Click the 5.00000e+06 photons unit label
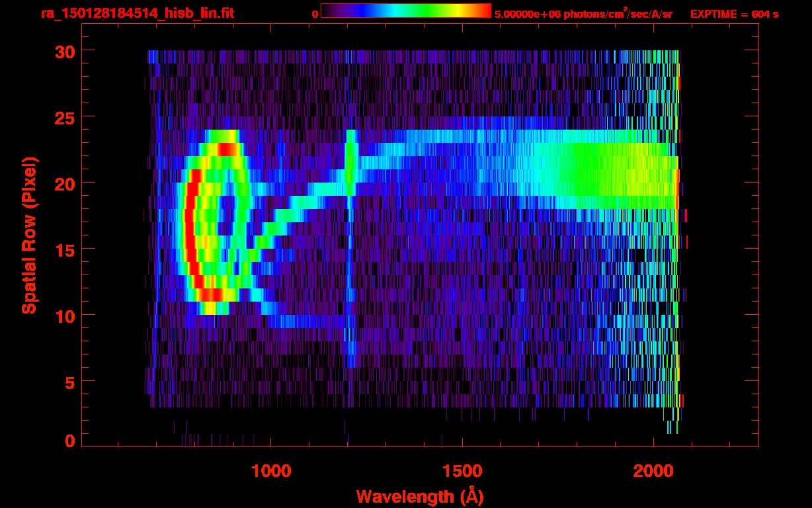 pyautogui.click(x=583, y=13)
